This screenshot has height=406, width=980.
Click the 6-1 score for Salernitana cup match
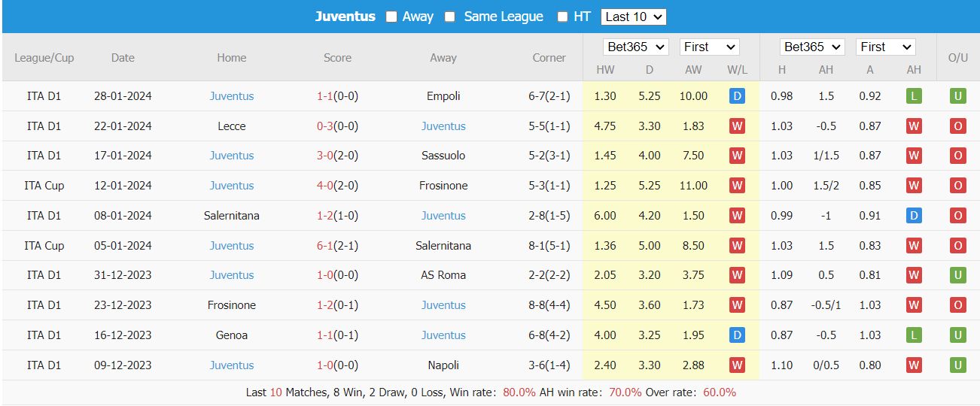325,246
